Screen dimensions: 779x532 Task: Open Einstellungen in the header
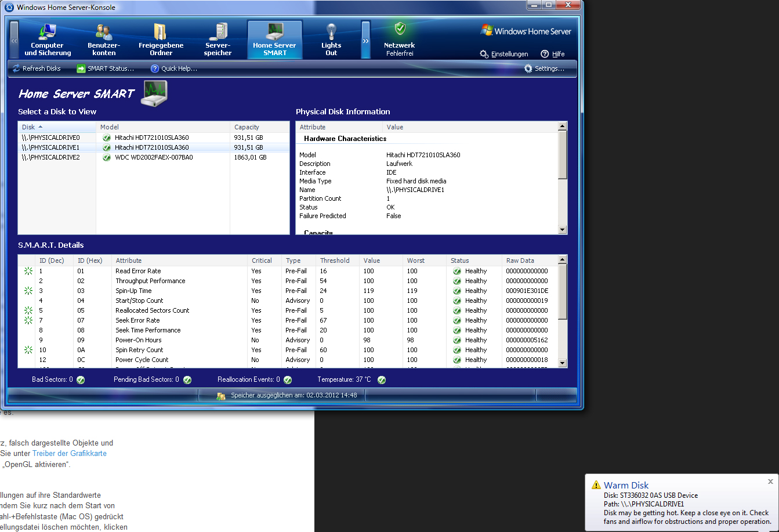click(x=504, y=54)
